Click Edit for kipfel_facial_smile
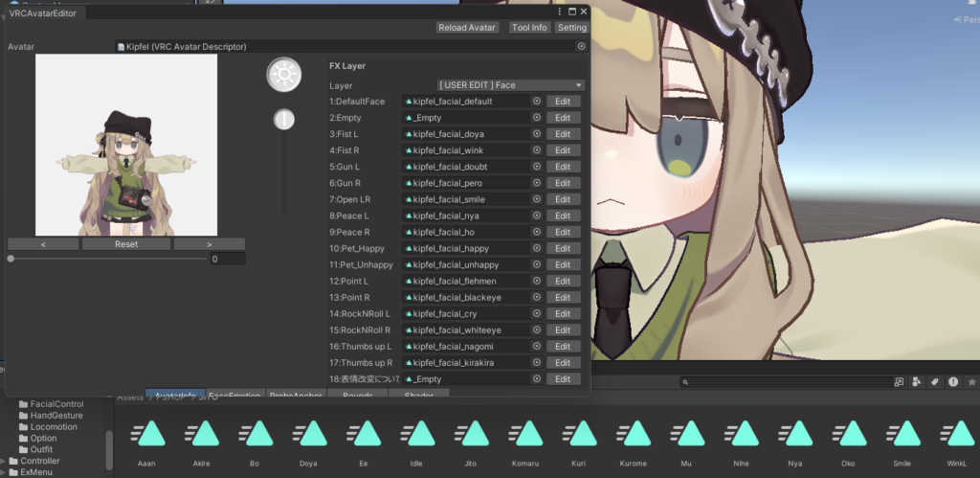 tap(563, 199)
